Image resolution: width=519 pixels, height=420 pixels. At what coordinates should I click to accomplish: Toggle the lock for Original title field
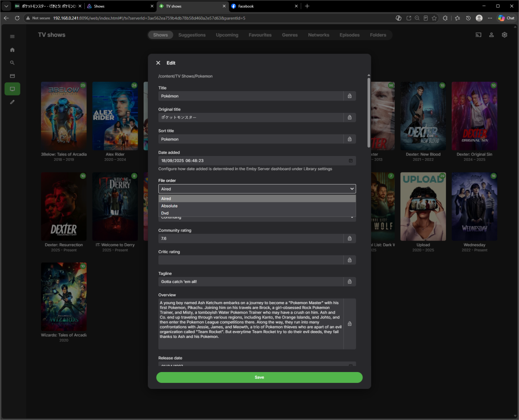point(349,118)
